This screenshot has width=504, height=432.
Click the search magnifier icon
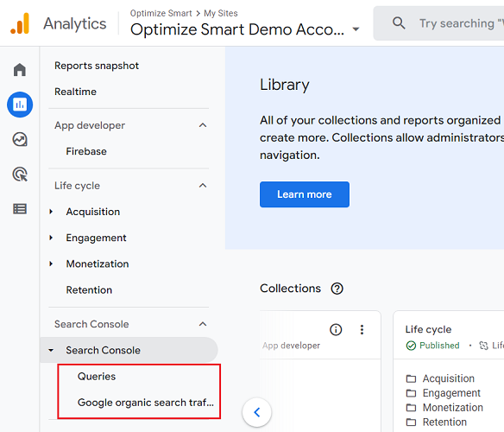click(x=399, y=23)
